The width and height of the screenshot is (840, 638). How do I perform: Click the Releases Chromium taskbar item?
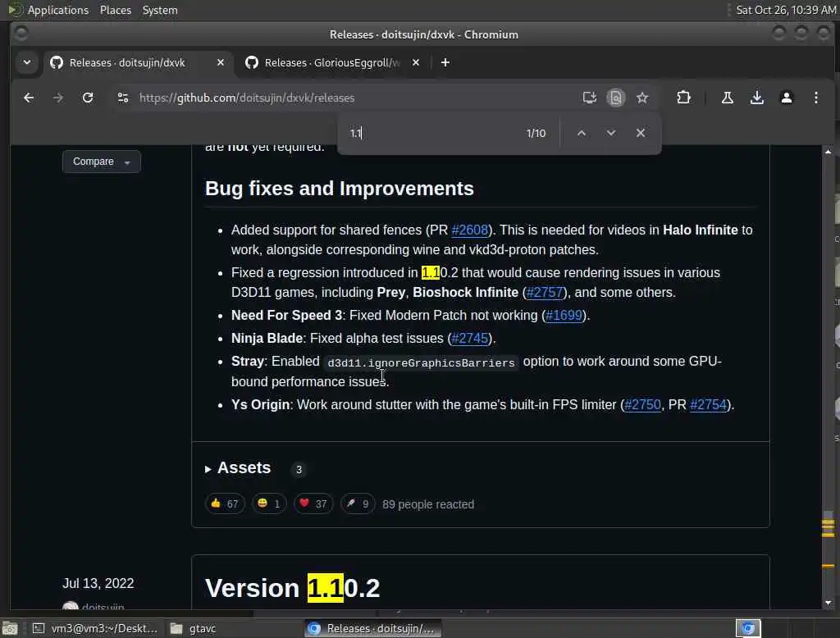(x=373, y=628)
